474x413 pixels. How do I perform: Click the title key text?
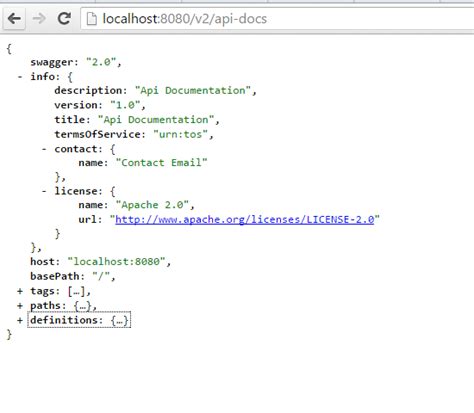(x=70, y=120)
